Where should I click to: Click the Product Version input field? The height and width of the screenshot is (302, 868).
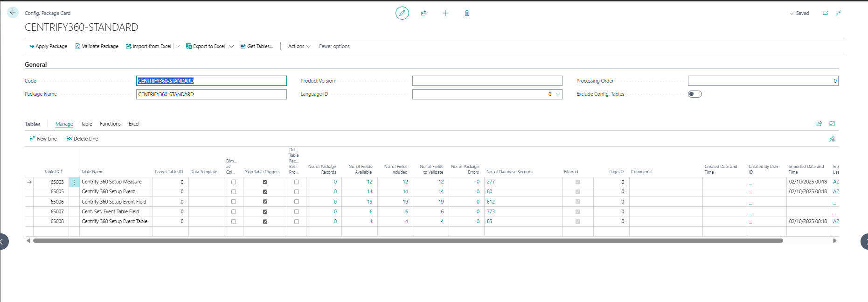[x=487, y=81]
